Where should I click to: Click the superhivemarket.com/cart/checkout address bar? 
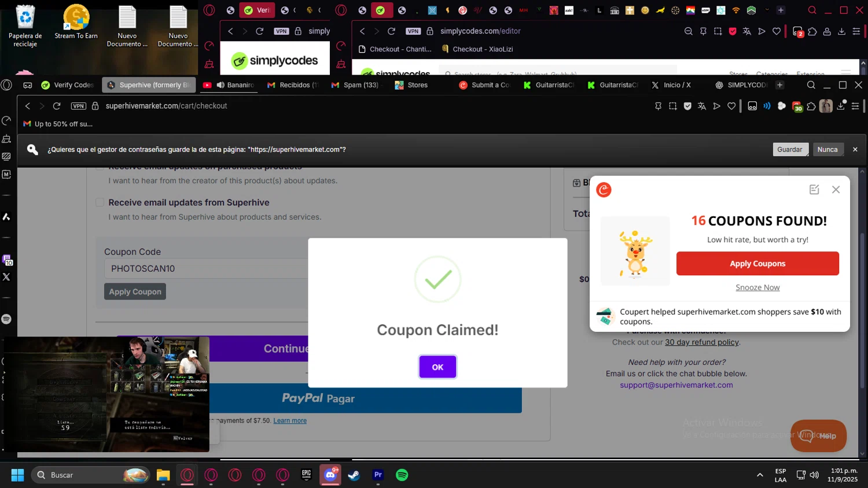(x=166, y=106)
